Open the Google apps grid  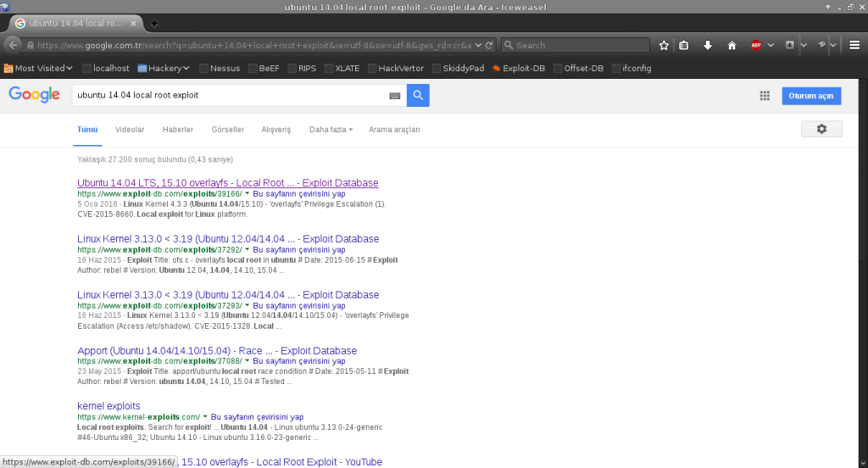[x=764, y=96]
